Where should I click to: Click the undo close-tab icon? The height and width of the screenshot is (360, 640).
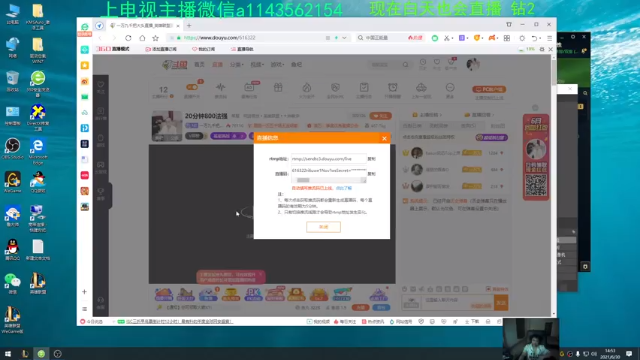coord(534,38)
